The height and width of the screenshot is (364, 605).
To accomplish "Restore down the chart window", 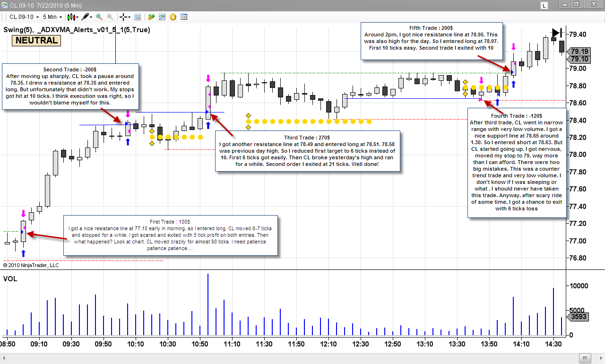I will [577, 5].
